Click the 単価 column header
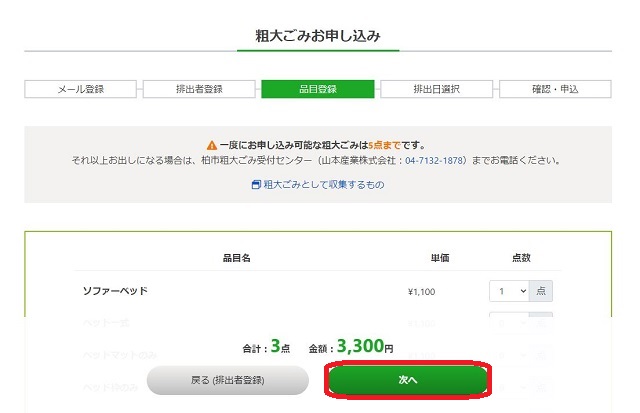Viewport: 640px width, 413px height. 440,258
